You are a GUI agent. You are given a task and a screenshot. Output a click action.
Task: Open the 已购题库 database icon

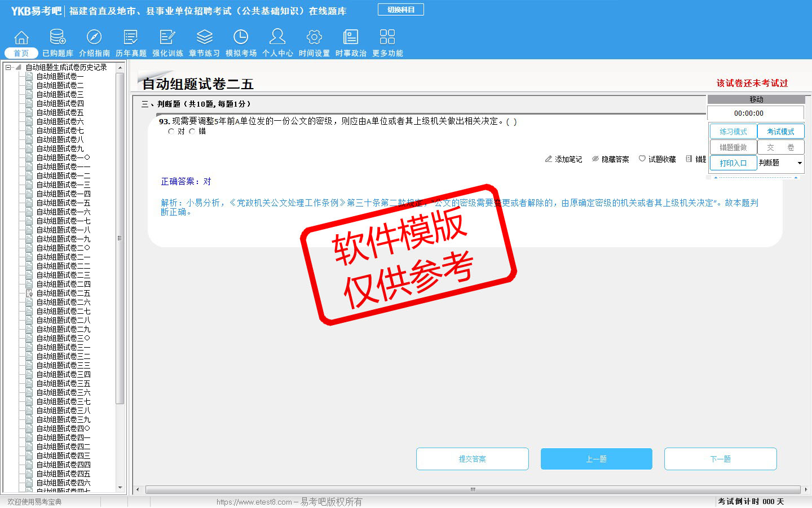(x=58, y=38)
